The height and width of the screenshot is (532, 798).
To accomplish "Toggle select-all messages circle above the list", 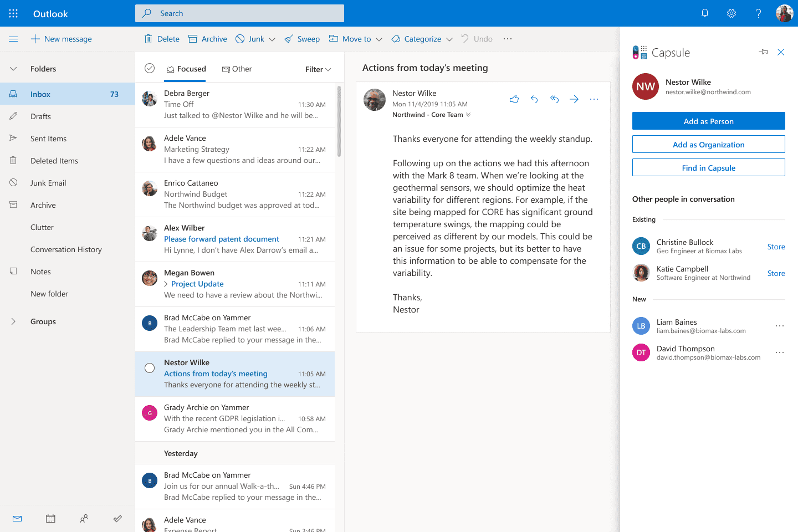I will (x=150, y=68).
